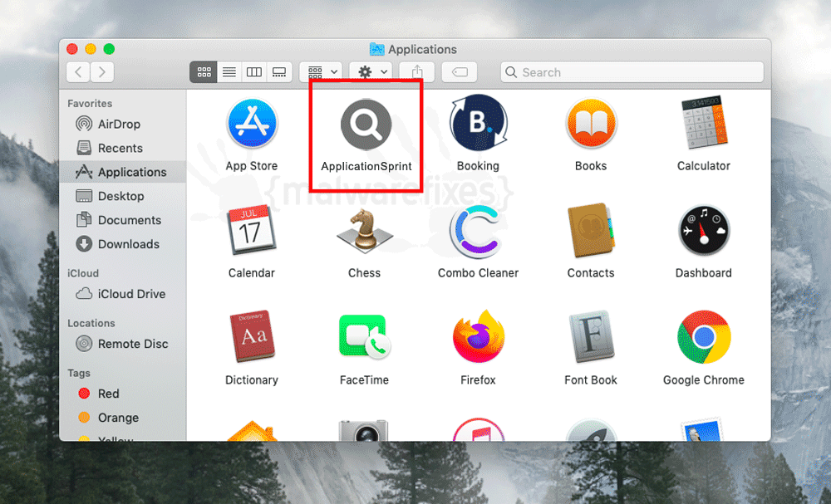Screen dimensions: 831x504
Task: Click the Favorites section header
Action: pyautogui.click(x=90, y=103)
